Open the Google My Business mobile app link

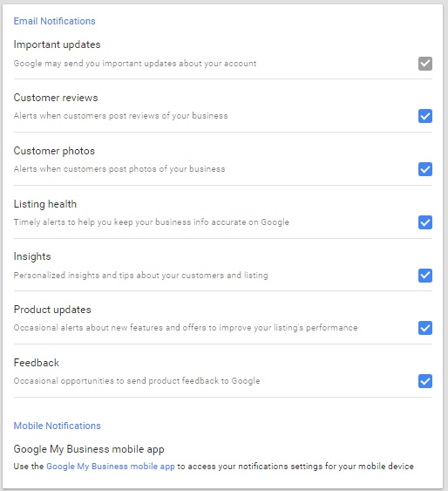[x=111, y=467]
